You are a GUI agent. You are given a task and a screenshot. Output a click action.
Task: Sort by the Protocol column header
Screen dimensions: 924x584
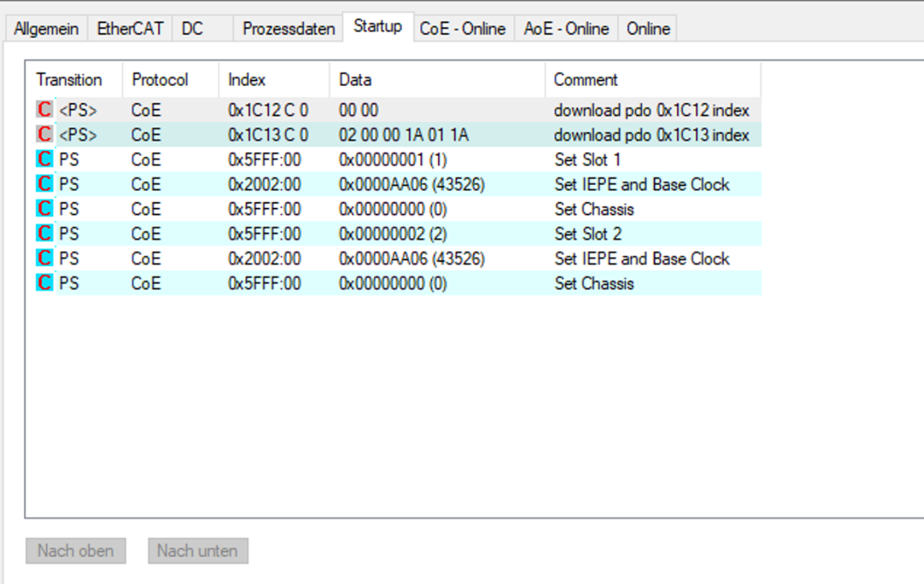coord(170,80)
